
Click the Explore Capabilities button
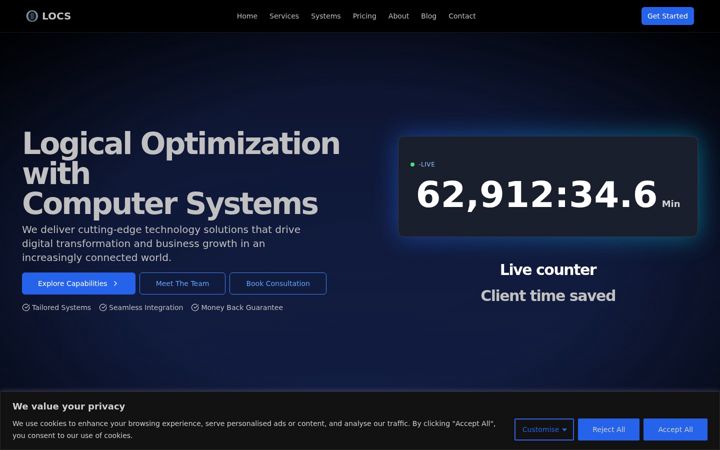tap(79, 283)
